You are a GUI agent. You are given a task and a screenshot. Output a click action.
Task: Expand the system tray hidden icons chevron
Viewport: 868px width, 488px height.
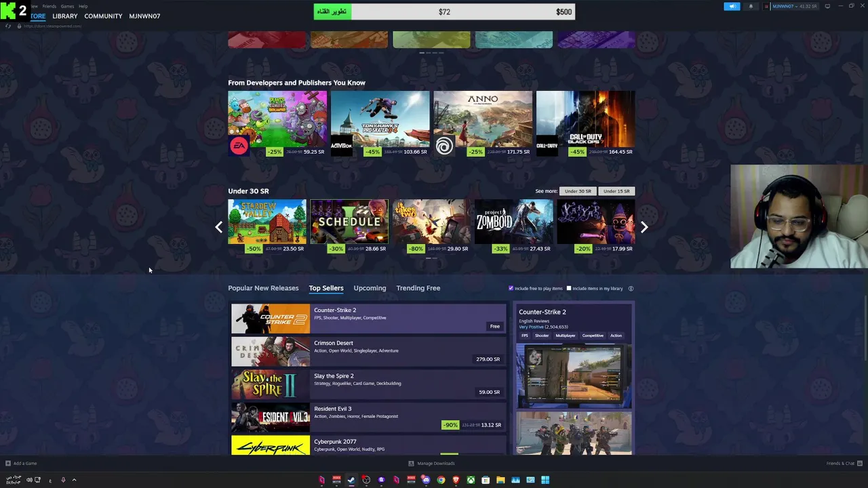coord(74,480)
